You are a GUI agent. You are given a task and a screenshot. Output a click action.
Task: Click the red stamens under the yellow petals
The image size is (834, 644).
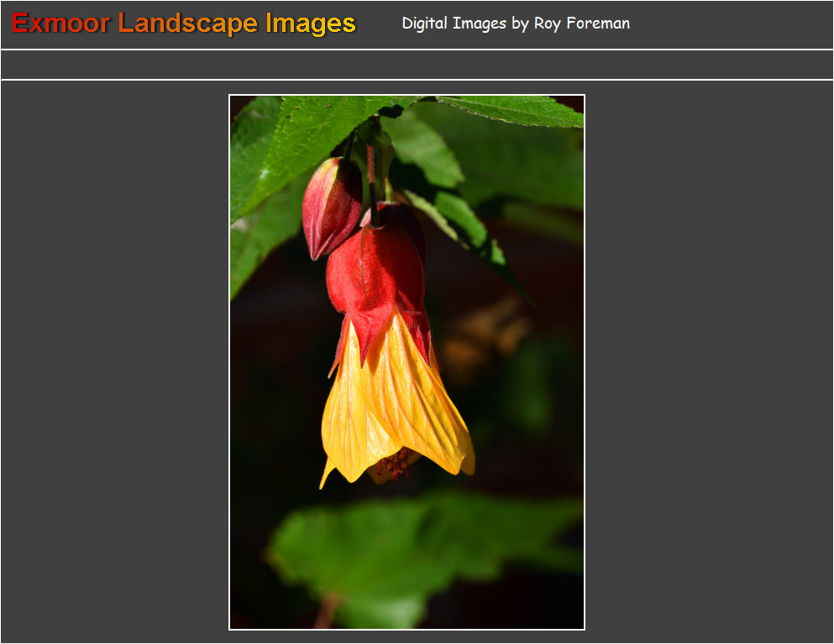click(x=396, y=464)
